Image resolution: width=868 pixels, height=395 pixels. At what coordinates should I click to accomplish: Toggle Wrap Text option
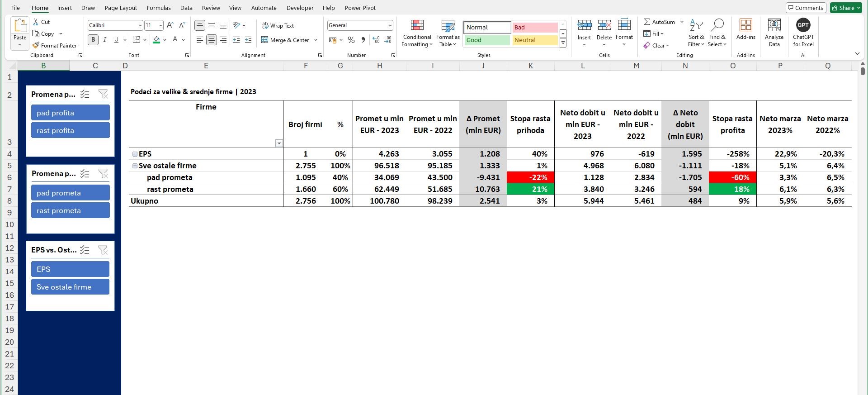click(265, 26)
